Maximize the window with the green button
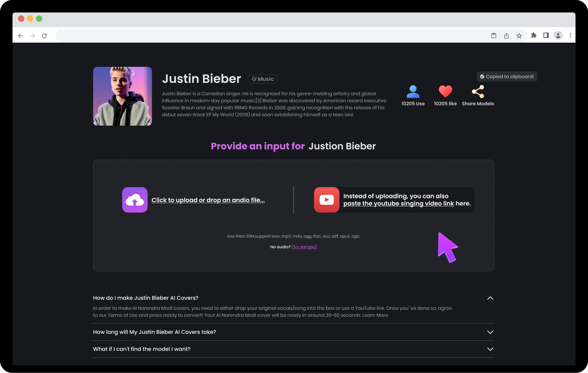This screenshot has width=588, height=373. [x=39, y=19]
